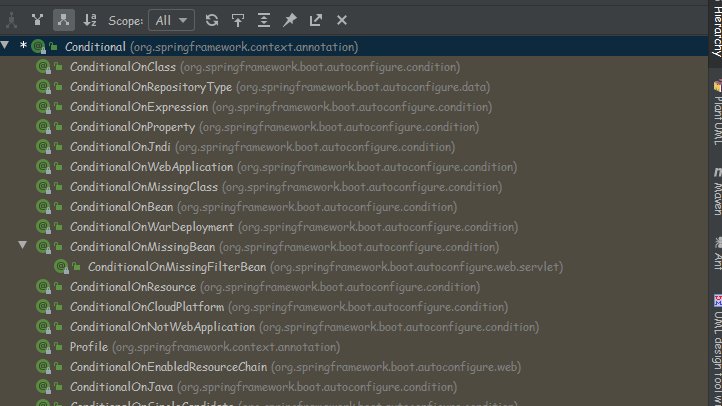Click annotation icon beside ConditionalOnProperty
This screenshot has height=406, width=722.
pyautogui.click(x=44, y=127)
